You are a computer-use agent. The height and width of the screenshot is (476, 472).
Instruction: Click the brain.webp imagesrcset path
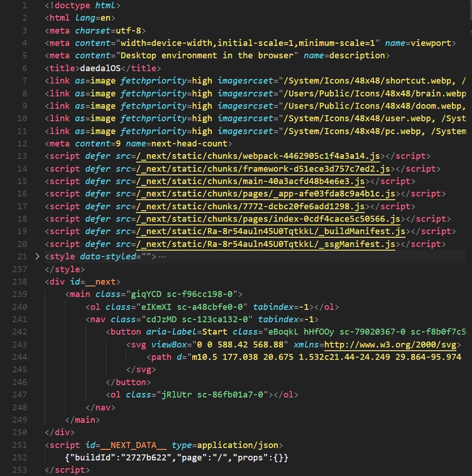pos(375,93)
